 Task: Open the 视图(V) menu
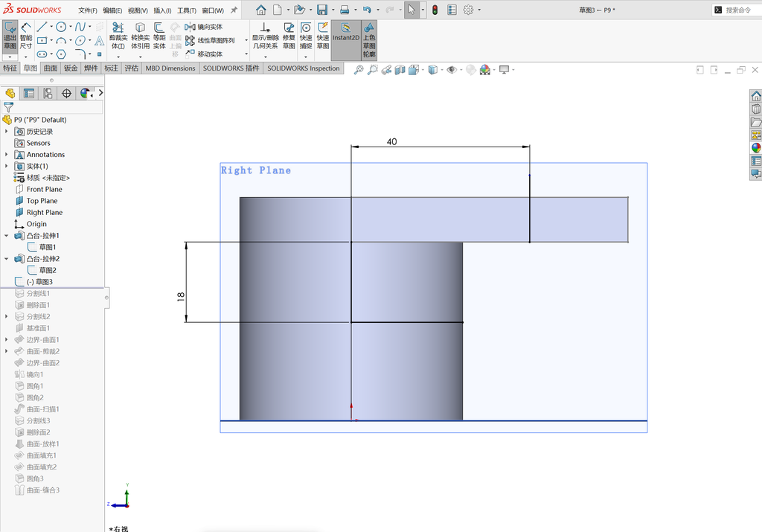(138, 10)
